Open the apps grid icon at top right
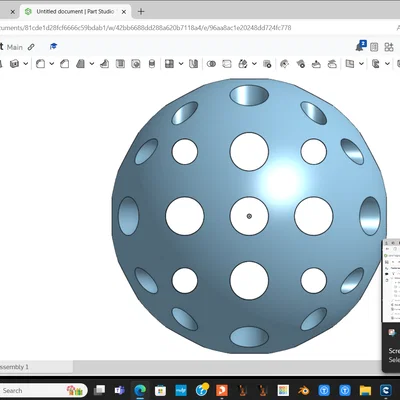Viewport: 400px width, 400px height. click(389, 47)
